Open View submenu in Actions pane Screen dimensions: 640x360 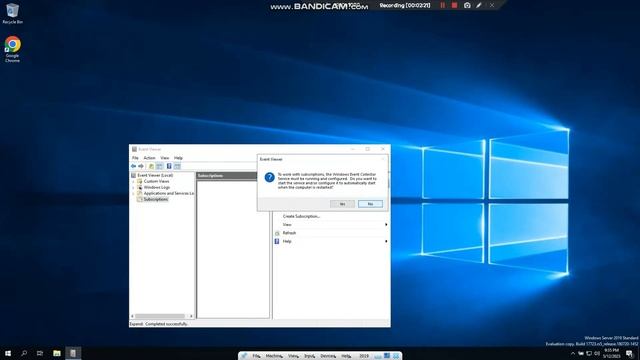click(331, 224)
